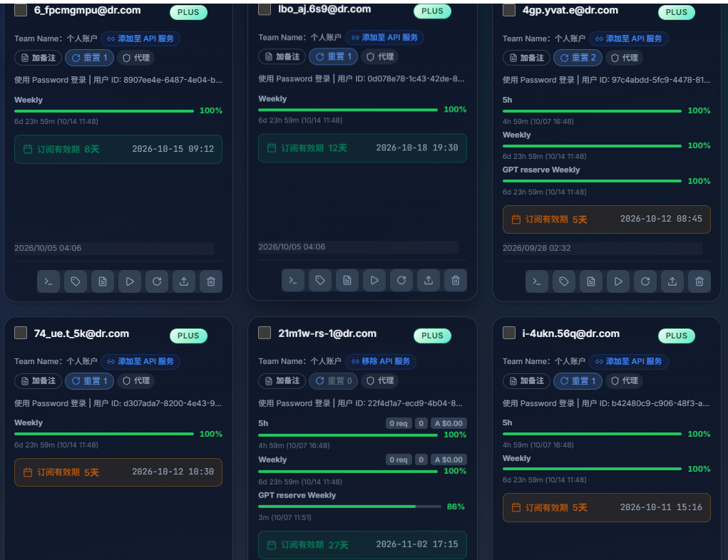This screenshot has height=560, width=728.
Task: Open terminal icon on 6_fpcmgmpu@dr.com card
Action: click(48, 281)
